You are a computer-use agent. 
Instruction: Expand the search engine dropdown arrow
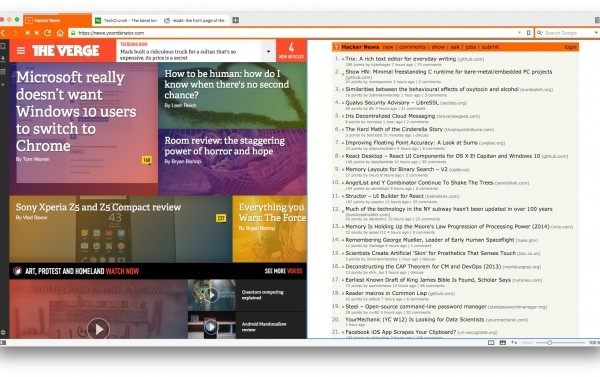596,33
